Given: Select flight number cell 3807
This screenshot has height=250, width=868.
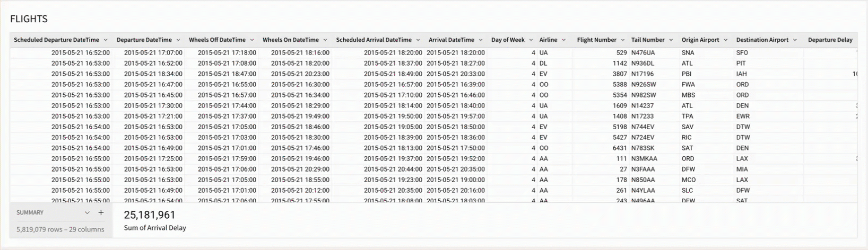Looking at the screenshot, I should point(619,74).
